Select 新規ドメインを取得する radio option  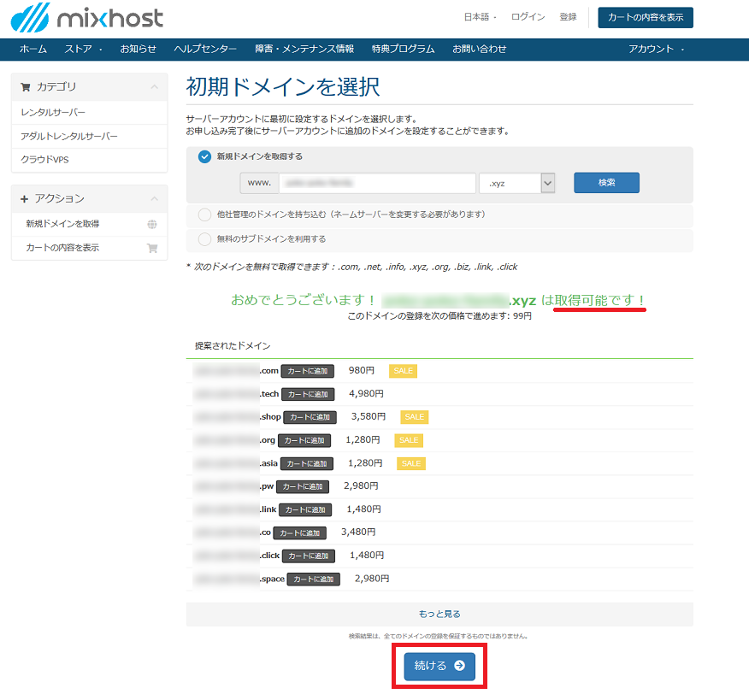click(204, 156)
